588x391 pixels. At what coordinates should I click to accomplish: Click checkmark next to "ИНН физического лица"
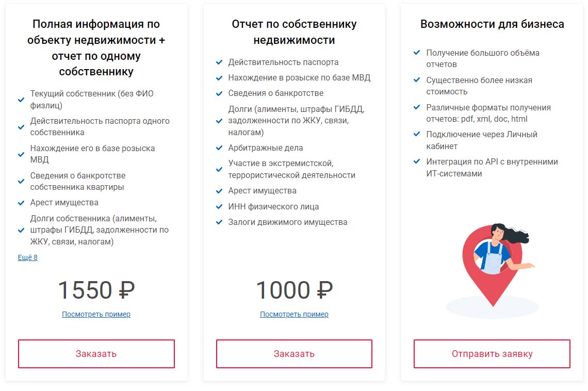219,207
